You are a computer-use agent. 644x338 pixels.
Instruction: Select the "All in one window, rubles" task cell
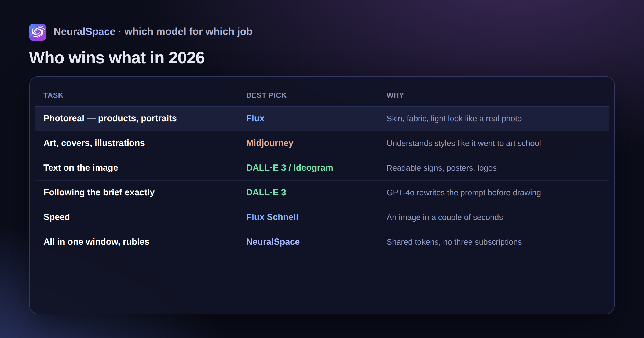[x=96, y=242]
